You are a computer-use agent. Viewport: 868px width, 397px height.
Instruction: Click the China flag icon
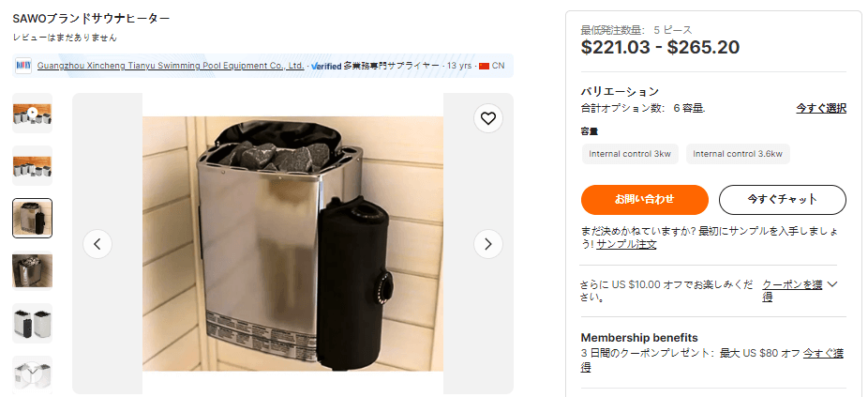pos(485,66)
